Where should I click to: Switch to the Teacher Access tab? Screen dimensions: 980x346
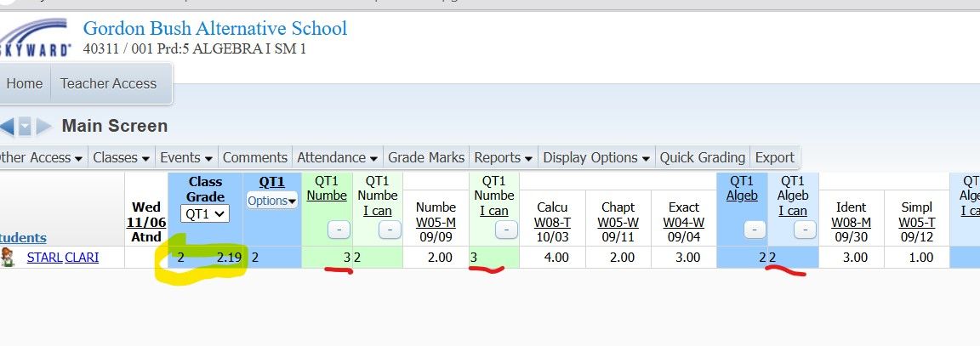click(x=108, y=83)
